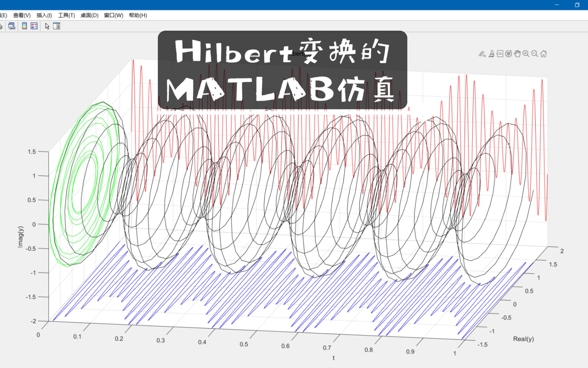Viewport: 588px width, 368px height.
Task: Select the Edit Plot arrow tool
Action: [47, 26]
